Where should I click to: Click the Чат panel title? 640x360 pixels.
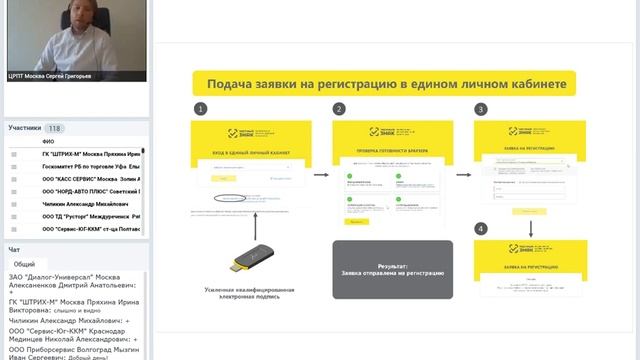pyautogui.click(x=14, y=249)
